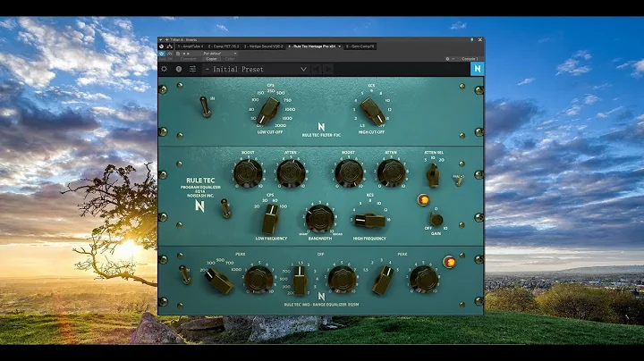Viewport: 644px width, 361px height.
Task: Switch to the 2 - Comp FET-76 tab
Action: point(223,46)
